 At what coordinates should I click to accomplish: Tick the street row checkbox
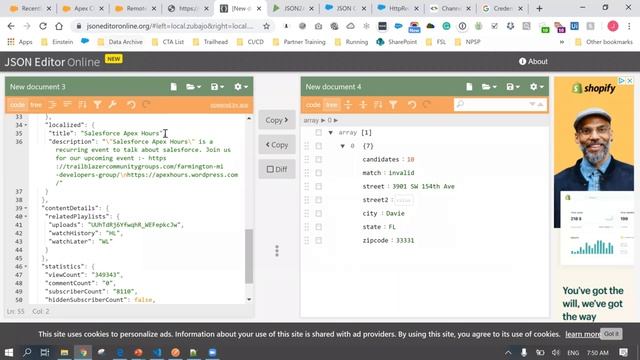coord(318,186)
